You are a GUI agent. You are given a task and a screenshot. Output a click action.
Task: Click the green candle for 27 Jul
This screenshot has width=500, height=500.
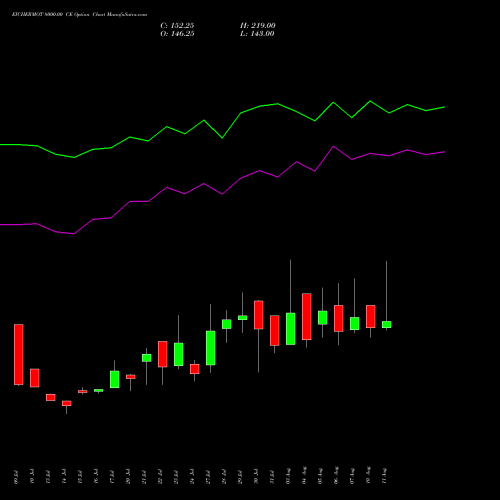(211, 348)
